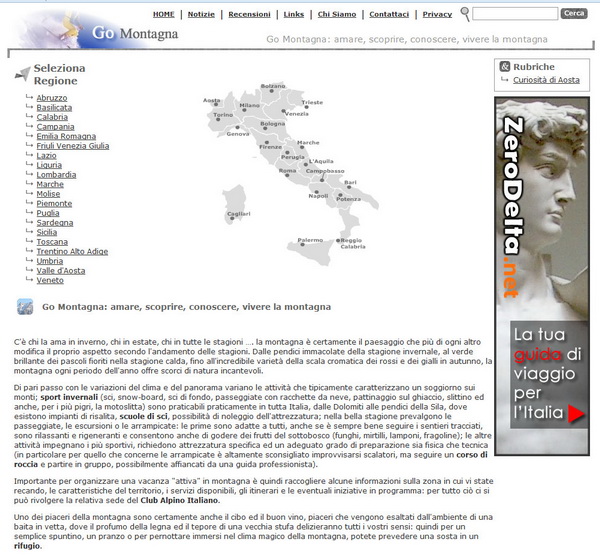Go to Notizie section

201,14
